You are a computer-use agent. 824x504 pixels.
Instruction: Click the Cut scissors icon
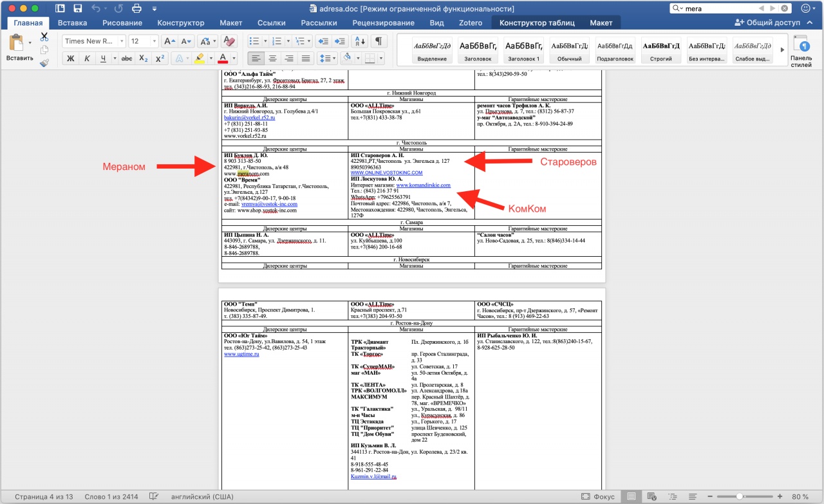pyautogui.click(x=44, y=37)
